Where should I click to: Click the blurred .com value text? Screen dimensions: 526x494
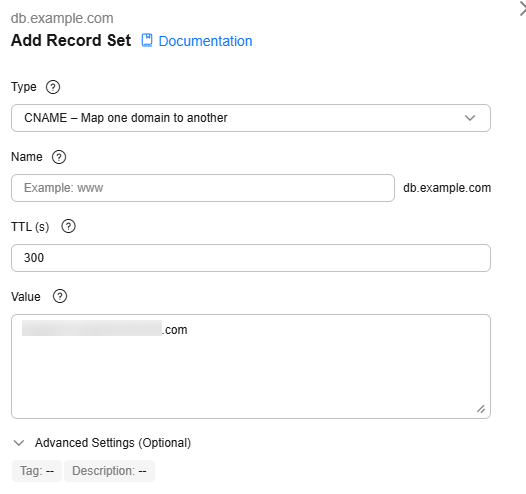105,329
